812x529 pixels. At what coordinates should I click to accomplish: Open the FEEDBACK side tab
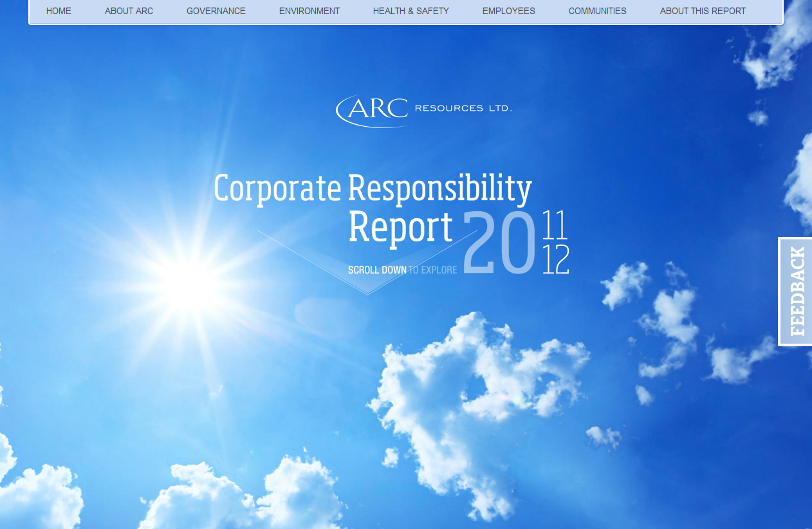[x=796, y=292]
